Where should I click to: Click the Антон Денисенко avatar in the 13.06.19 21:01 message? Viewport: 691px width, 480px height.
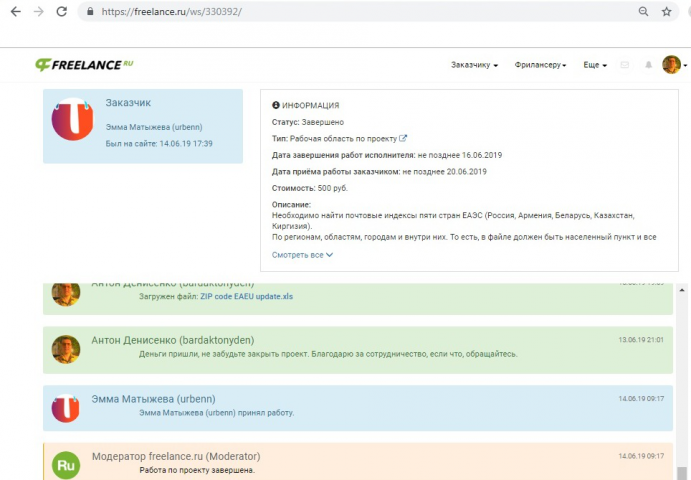[x=66, y=350]
